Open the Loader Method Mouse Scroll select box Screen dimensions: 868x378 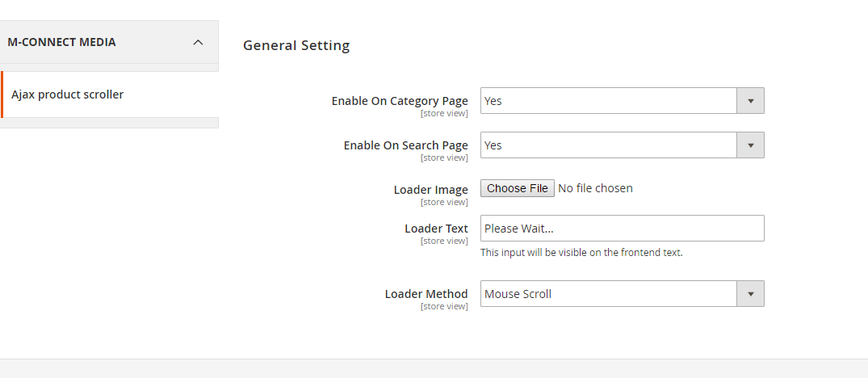coord(609,294)
